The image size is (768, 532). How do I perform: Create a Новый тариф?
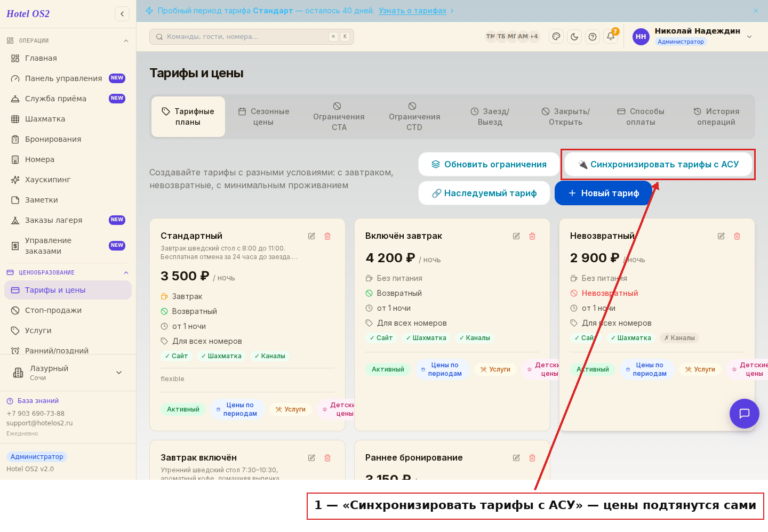[x=604, y=193]
